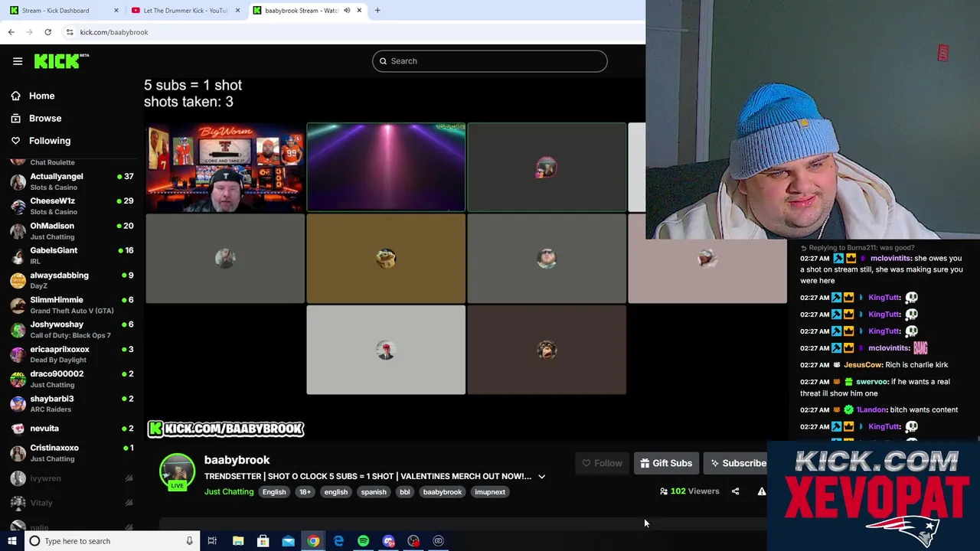Screen dimensions: 980x551
Task: Open a new browser tab
Action: coord(377,11)
